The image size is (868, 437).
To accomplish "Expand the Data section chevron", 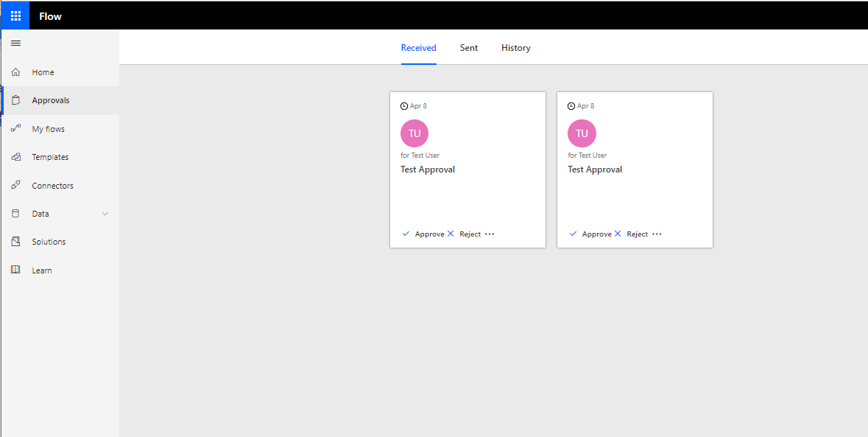I will 105,214.
